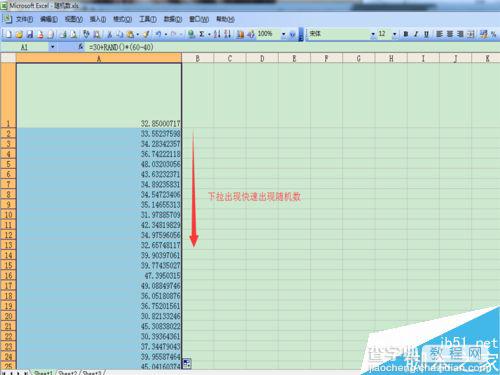500x375 pixels.
Task: Select cell containing 32.85000717
Action: coord(99,95)
